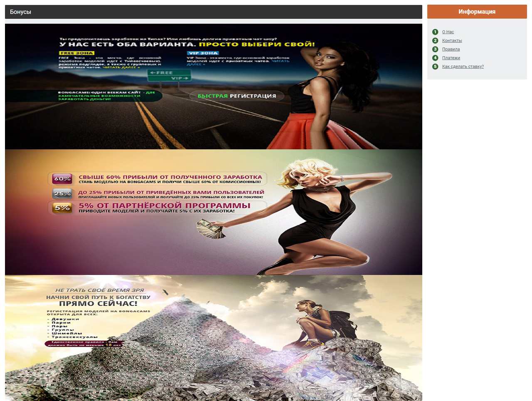Viewport: 532px width, 401px height.
Task: Click the number 5 bullet icon
Action: point(435,67)
